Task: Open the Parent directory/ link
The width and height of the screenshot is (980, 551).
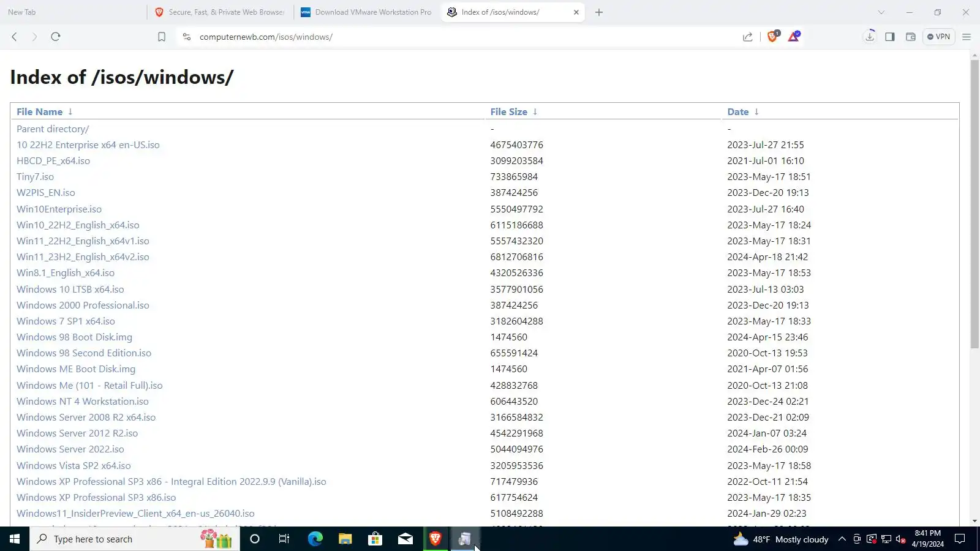Action: click(53, 129)
